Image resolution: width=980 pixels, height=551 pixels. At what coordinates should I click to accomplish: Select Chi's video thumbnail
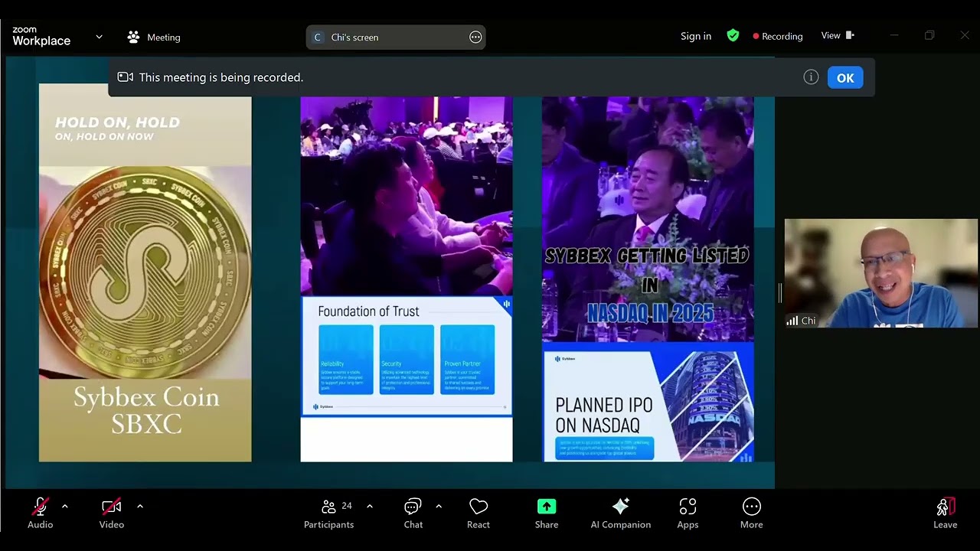(880, 273)
